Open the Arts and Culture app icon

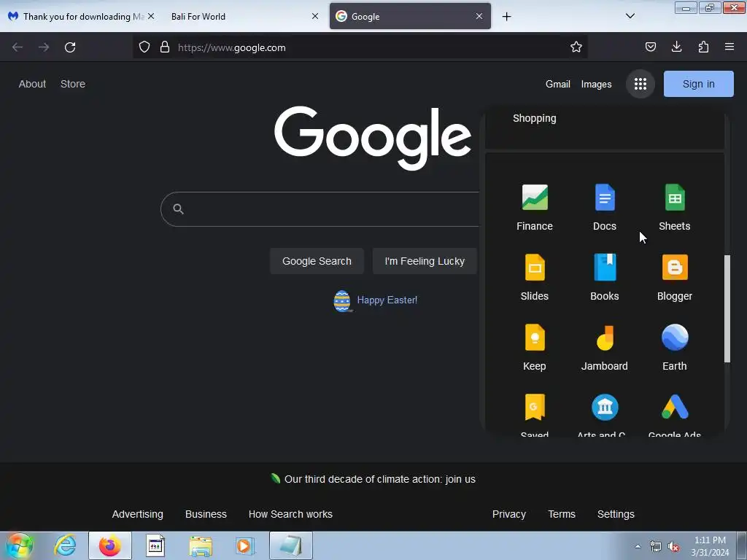(x=605, y=407)
